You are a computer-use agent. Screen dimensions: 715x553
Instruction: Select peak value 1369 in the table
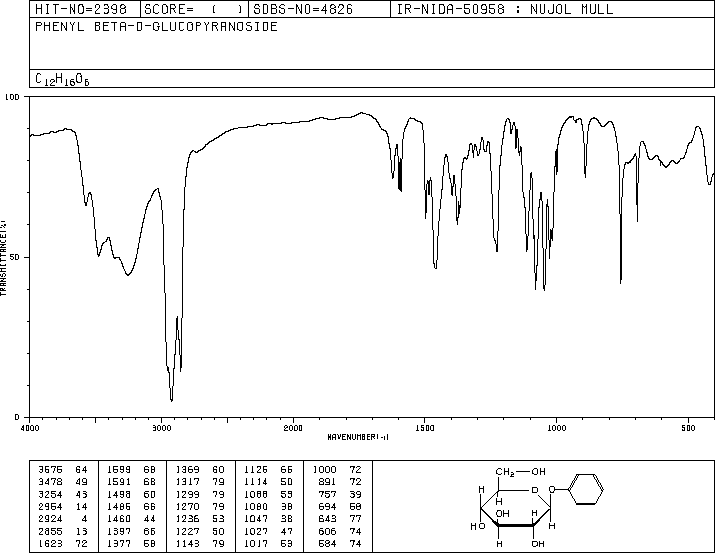pos(187,470)
